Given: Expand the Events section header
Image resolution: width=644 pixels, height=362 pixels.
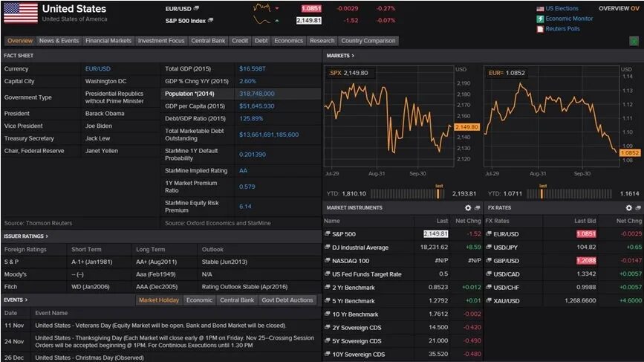Looking at the screenshot, I should click(x=16, y=300).
